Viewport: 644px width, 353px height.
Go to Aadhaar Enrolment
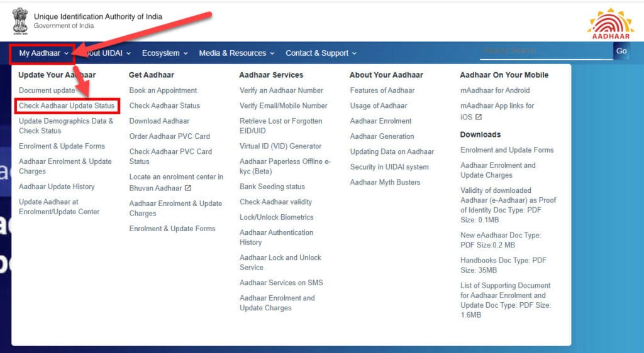coord(380,121)
